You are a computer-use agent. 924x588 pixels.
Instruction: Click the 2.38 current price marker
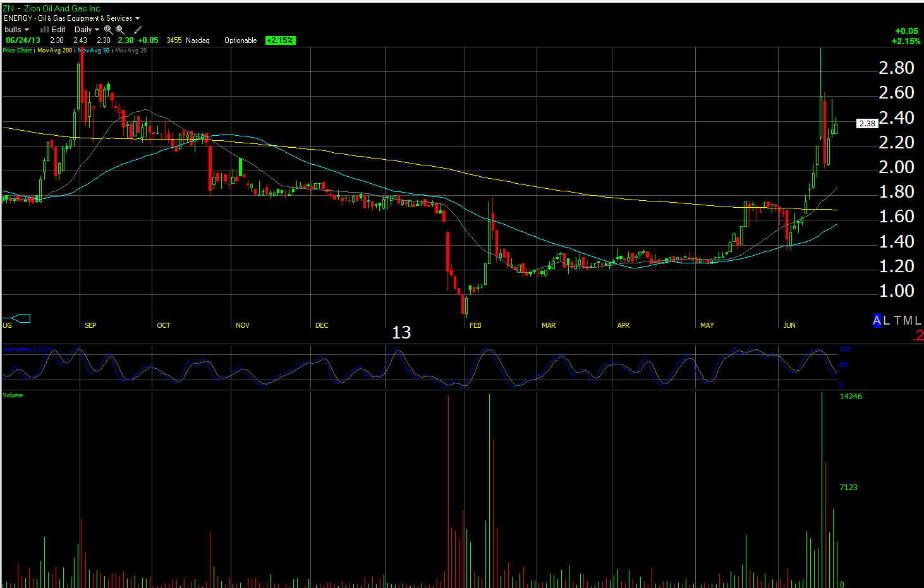[x=867, y=124]
